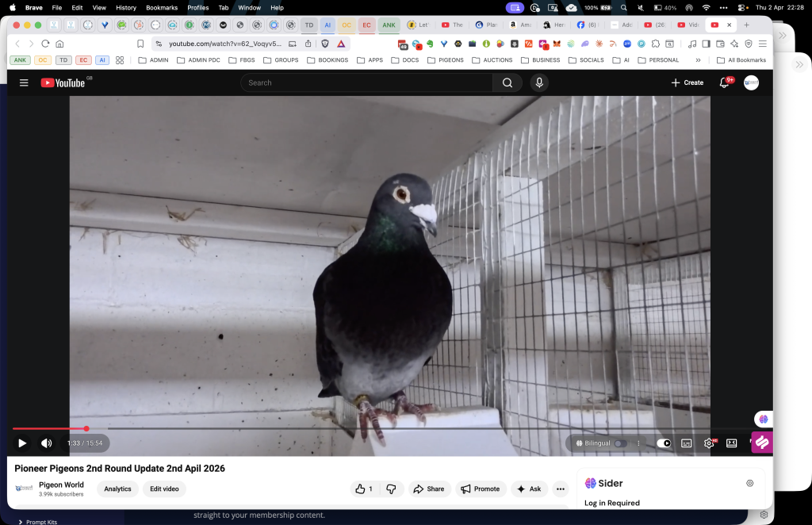Viewport: 812px width, 525px height.
Task: Open more actions ellipsis under video
Action: [x=561, y=489]
